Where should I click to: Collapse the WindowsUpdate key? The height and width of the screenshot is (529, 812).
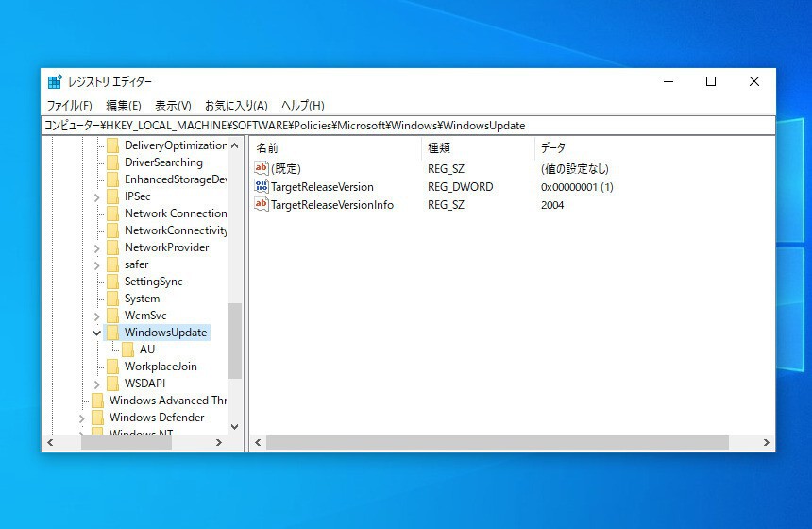coord(97,333)
